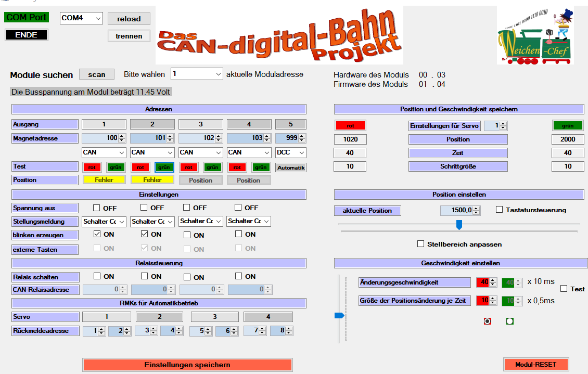Click Test grün button for output 2
This screenshot has width=588, height=374.
coord(164,167)
